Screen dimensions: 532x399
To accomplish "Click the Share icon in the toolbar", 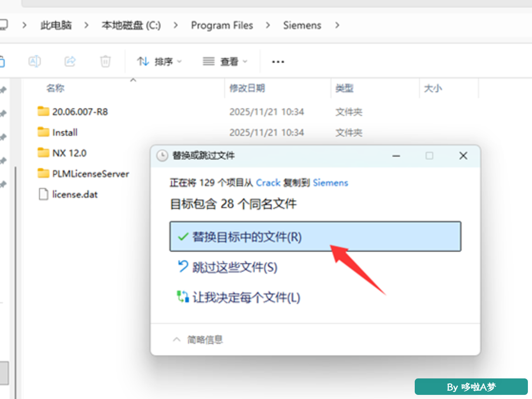I will point(70,61).
